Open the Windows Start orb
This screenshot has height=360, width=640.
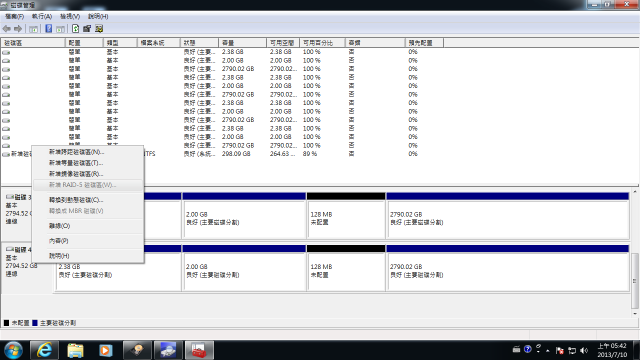pos(13,350)
